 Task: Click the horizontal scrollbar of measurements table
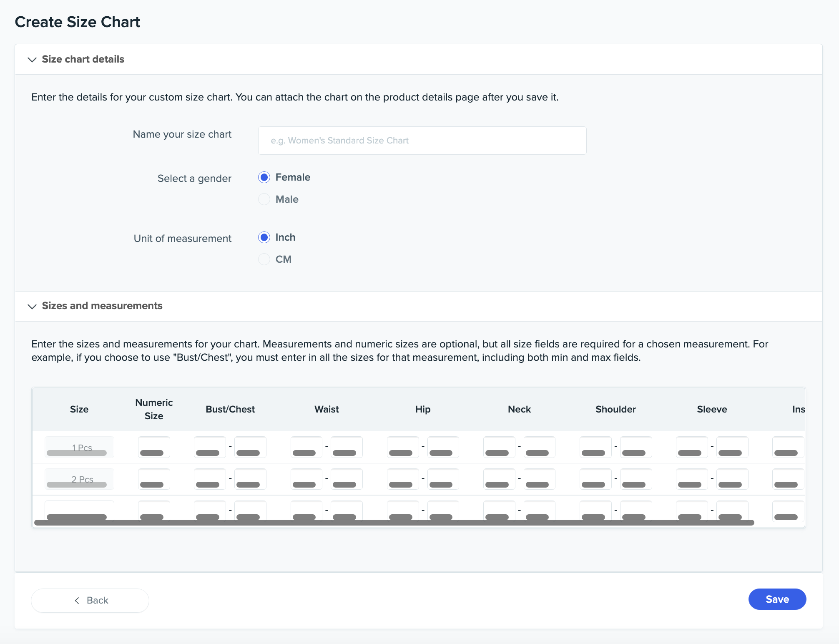tap(394, 523)
